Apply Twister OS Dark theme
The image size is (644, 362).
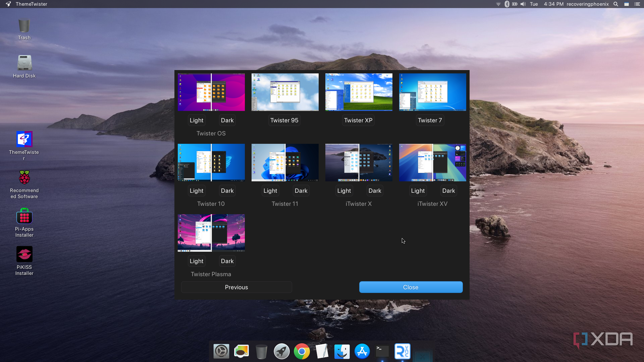(227, 120)
